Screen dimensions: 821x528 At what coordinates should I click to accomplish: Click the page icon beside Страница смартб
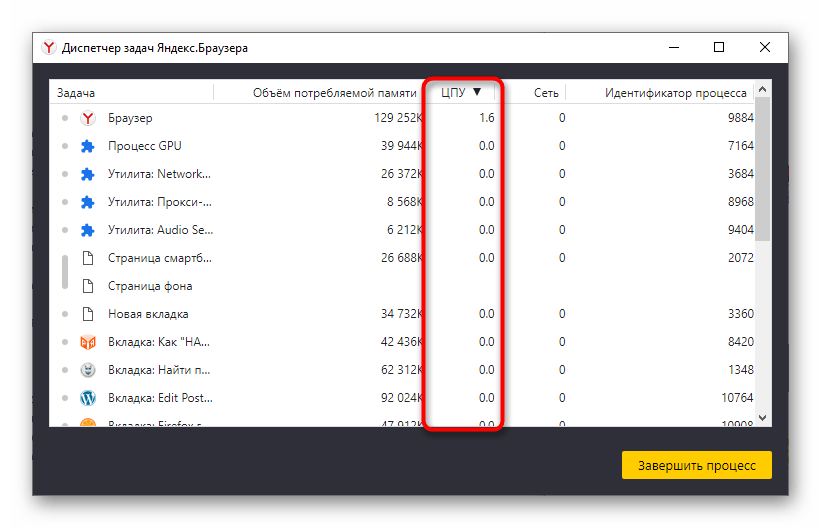[88, 258]
